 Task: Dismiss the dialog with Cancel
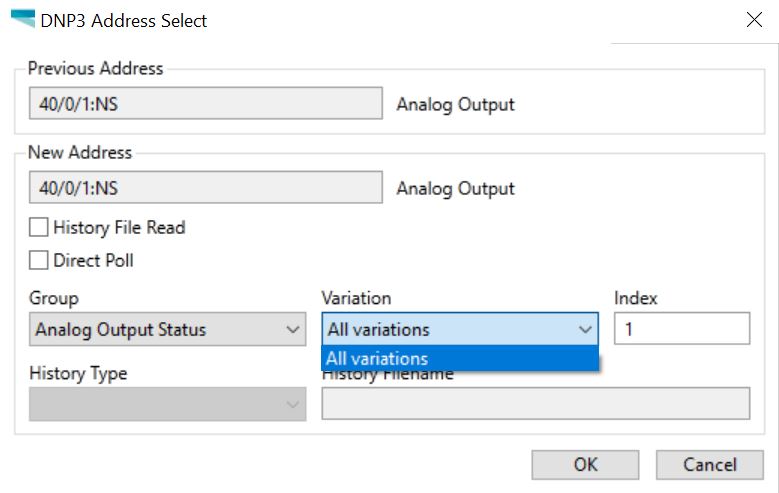pos(709,464)
